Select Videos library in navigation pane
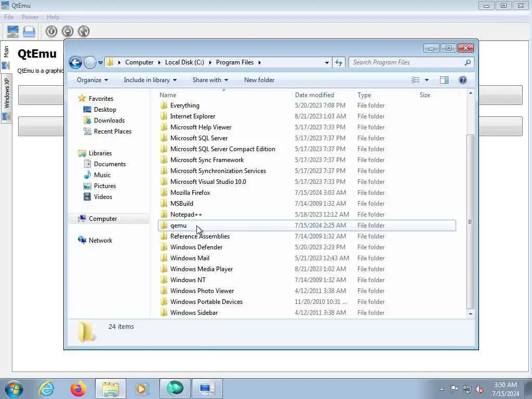The image size is (532, 399). pyautogui.click(x=103, y=197)
